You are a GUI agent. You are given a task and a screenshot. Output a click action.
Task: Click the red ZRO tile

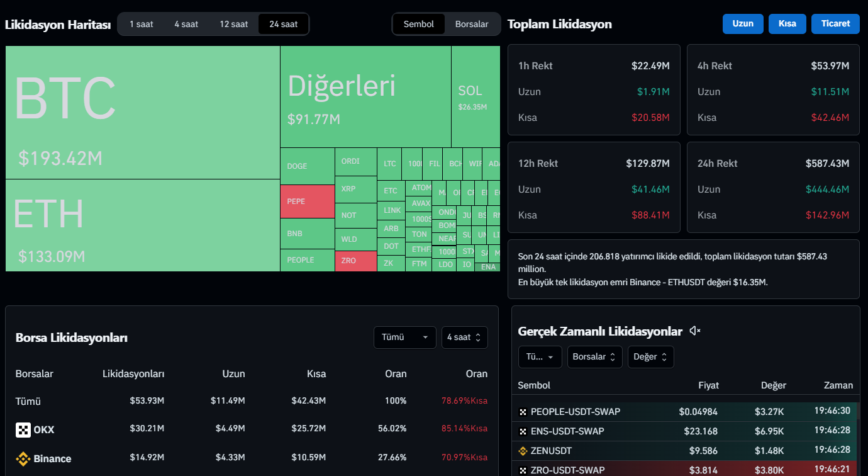point(356,261)
